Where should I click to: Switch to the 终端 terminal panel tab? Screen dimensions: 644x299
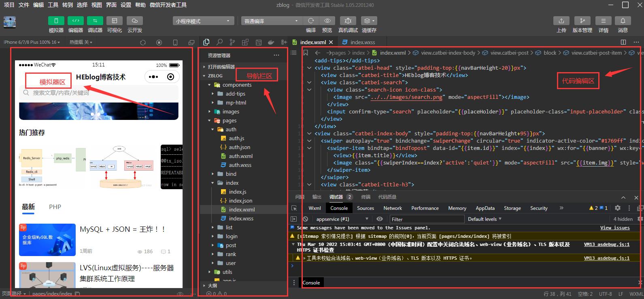[366, 197]
